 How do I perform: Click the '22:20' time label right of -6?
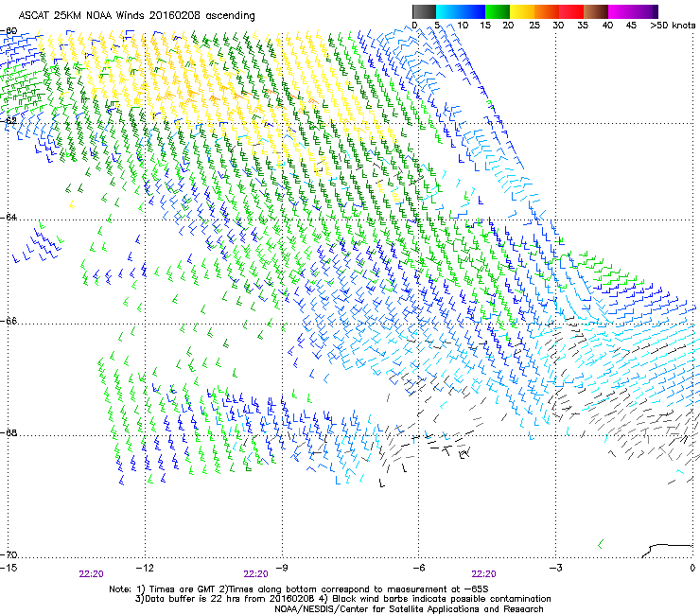tap(484, 574)
